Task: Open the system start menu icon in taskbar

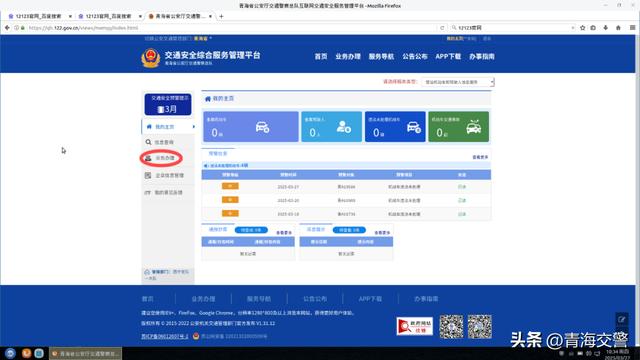Action: (x=11, y=353)
